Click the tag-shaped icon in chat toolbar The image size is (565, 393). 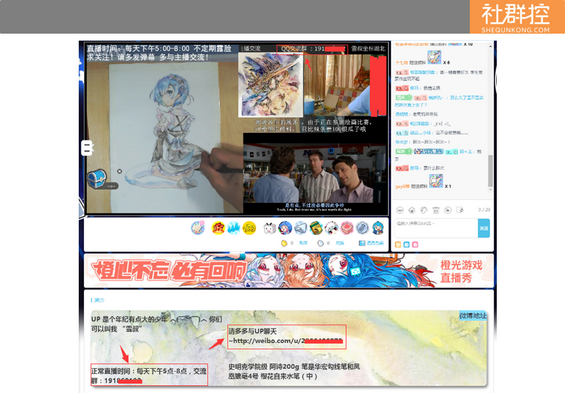click(x=424, y=210)
